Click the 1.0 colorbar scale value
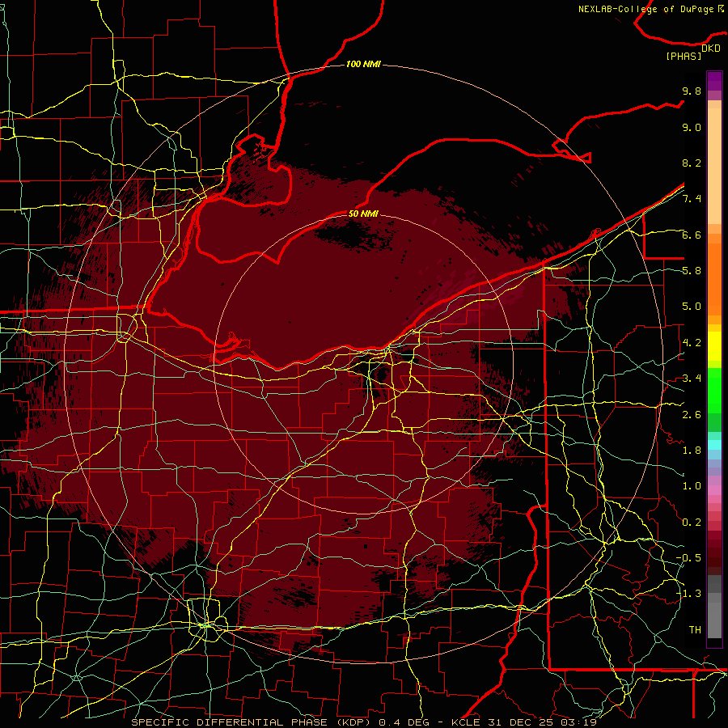 [x=692, y=486]
